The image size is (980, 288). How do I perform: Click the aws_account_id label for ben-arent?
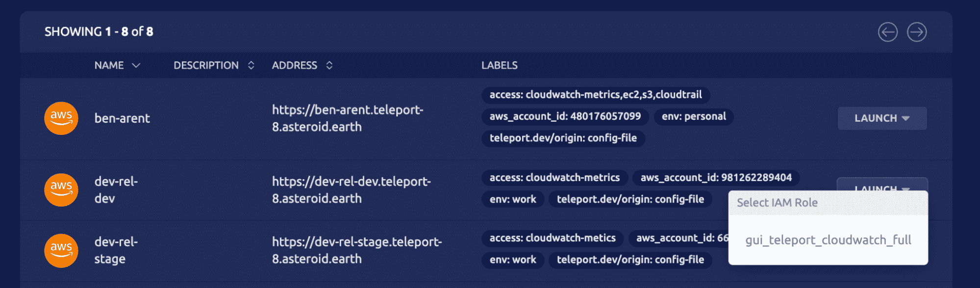pyautogui.click(x=565, y=116)
